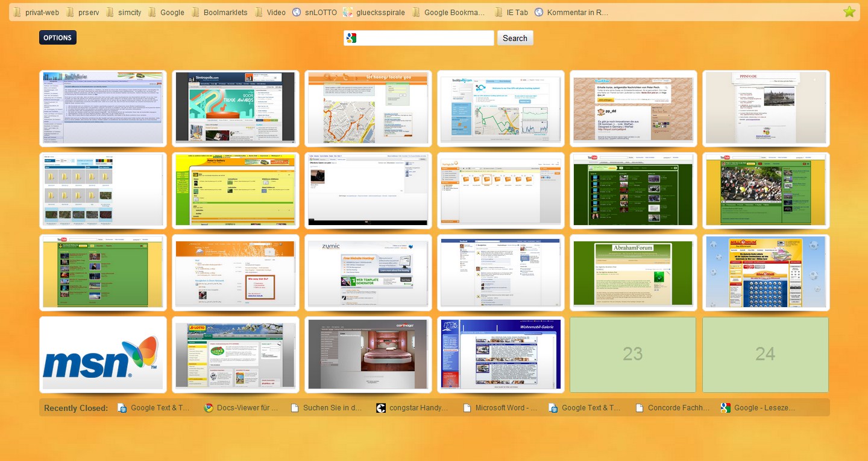Open the gluecksspirale bookmark
Image resolution: width=868 pixels, height=461 pixels.
pyautogui.click(x=374, y=12)
